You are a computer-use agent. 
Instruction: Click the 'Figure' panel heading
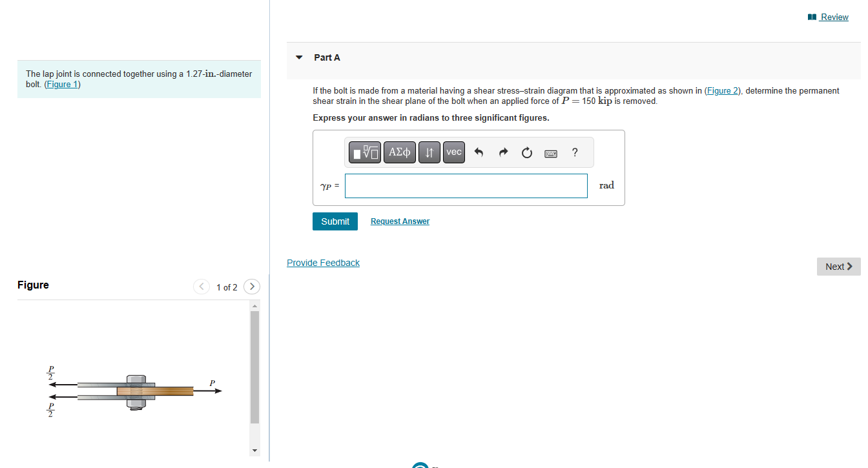point(33,285)
